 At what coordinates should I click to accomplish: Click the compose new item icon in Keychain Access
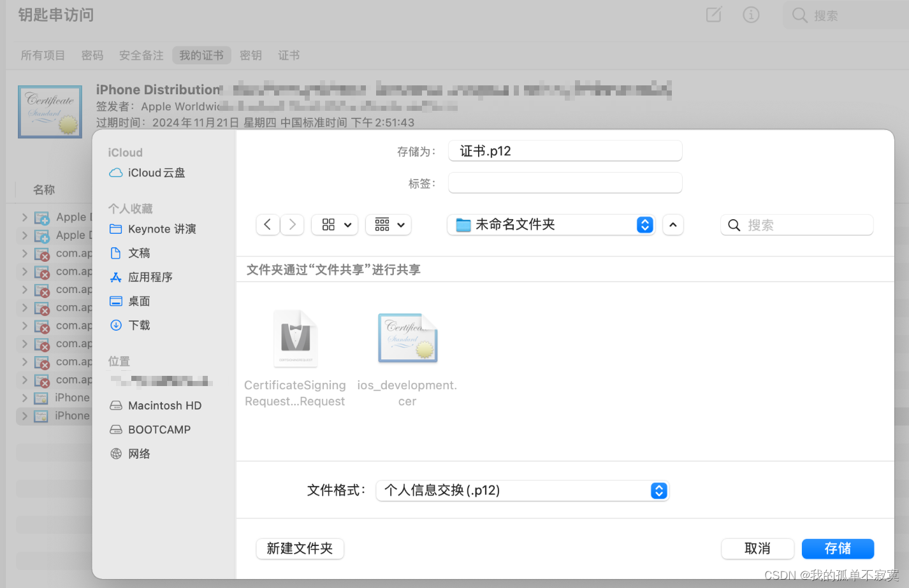(714, 15)
